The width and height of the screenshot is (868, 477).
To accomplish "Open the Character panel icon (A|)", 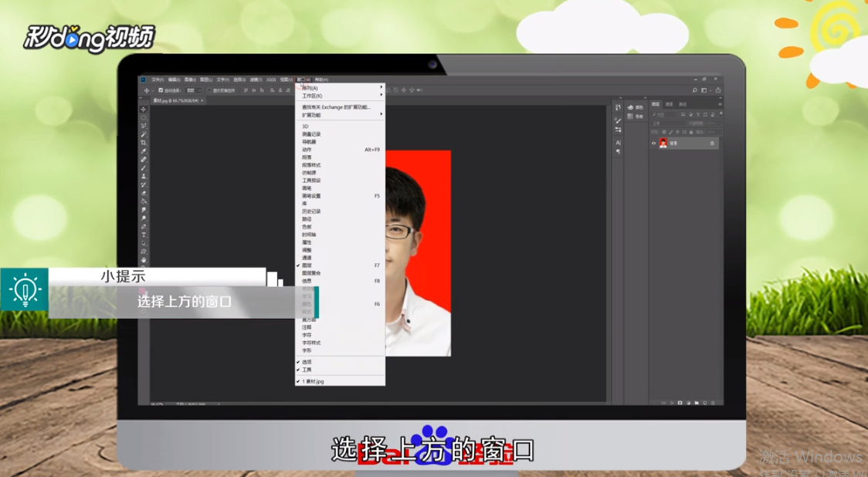I will 619,143.
